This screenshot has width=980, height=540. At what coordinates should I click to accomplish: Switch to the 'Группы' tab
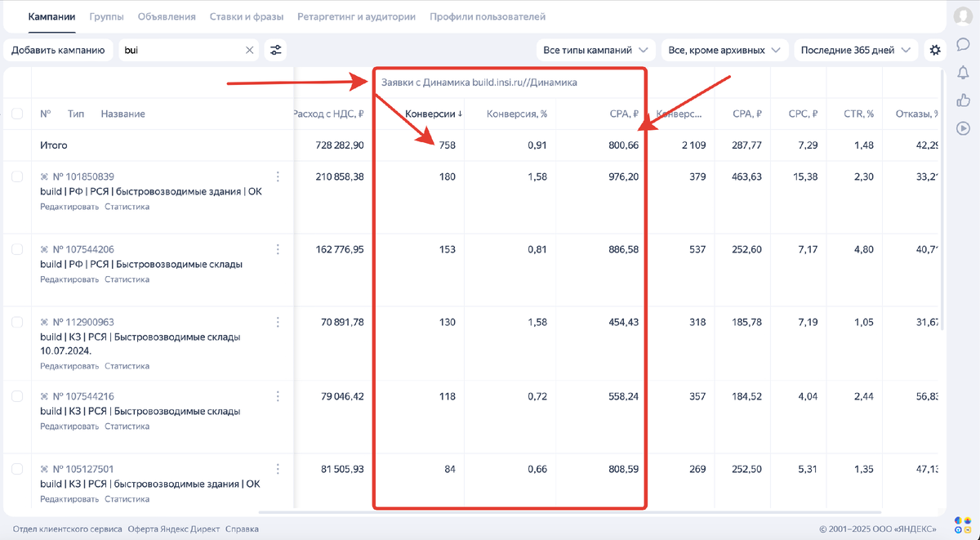tap(107, 16)
